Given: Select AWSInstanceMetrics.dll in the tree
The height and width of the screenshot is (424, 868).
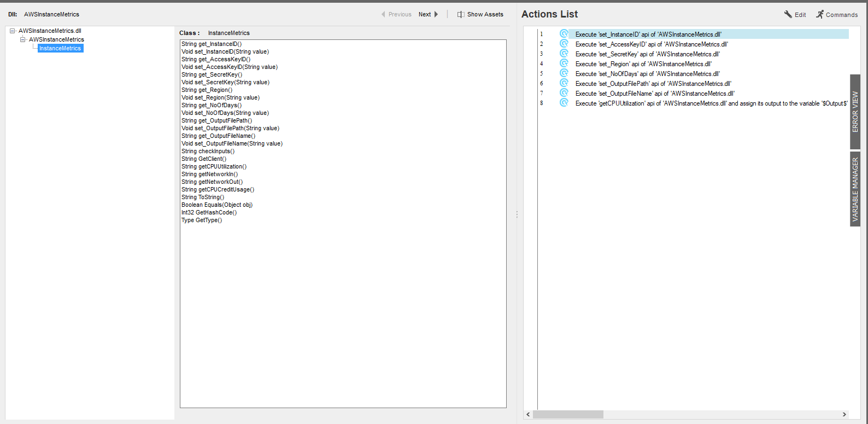Looking at the screenshot, I should pyautogui.click(x=50, y=31).
